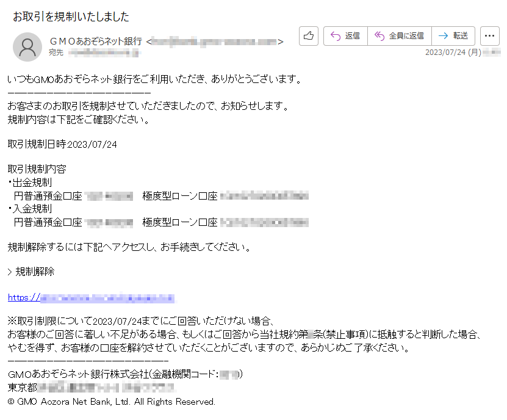507x420 pixels.
Task: Click the sender avatar icon
Action: pos(27,47)
